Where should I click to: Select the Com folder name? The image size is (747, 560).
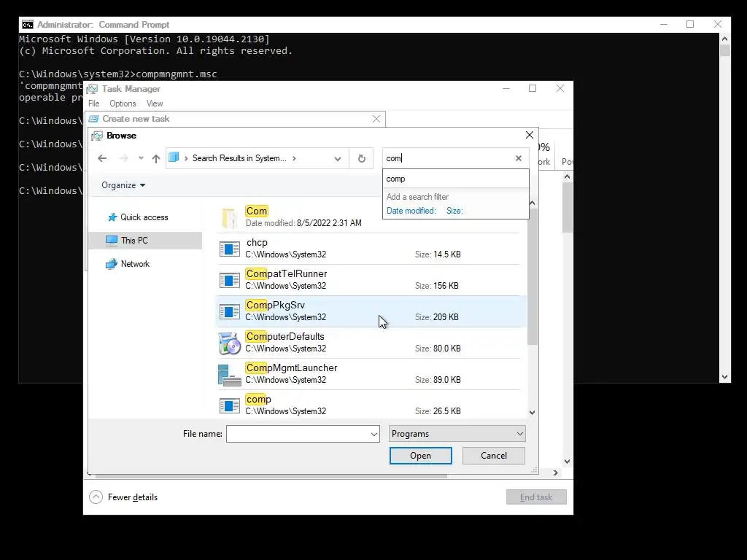click(x=256, y=211)
